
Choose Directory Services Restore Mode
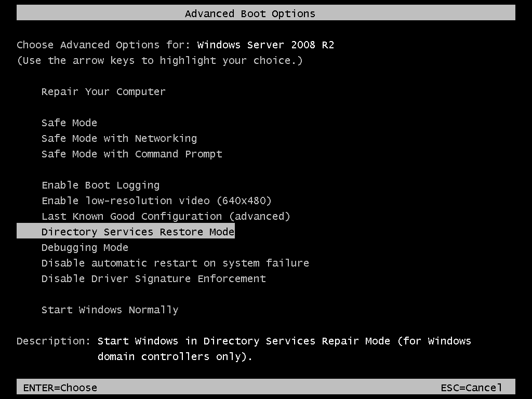click(x=138, y=232)
